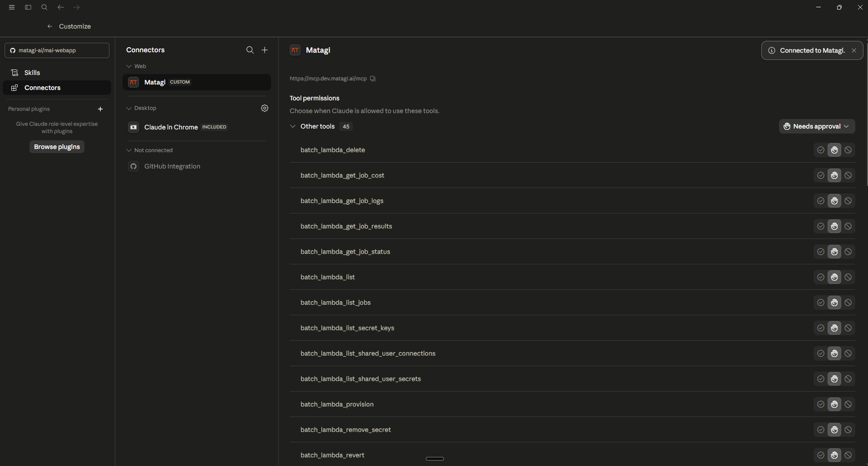Click the horizontal handle at bottom center
868x466 pixels.
point(435,459)
